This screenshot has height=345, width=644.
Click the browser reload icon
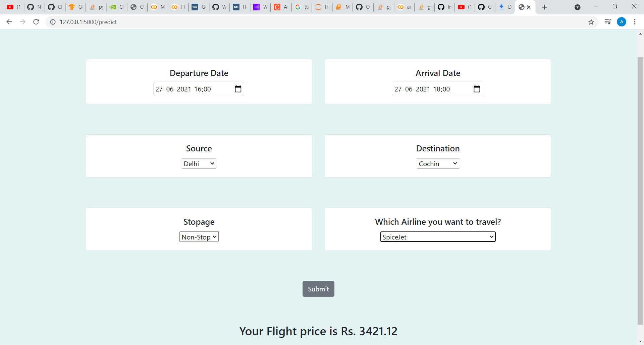36,22
